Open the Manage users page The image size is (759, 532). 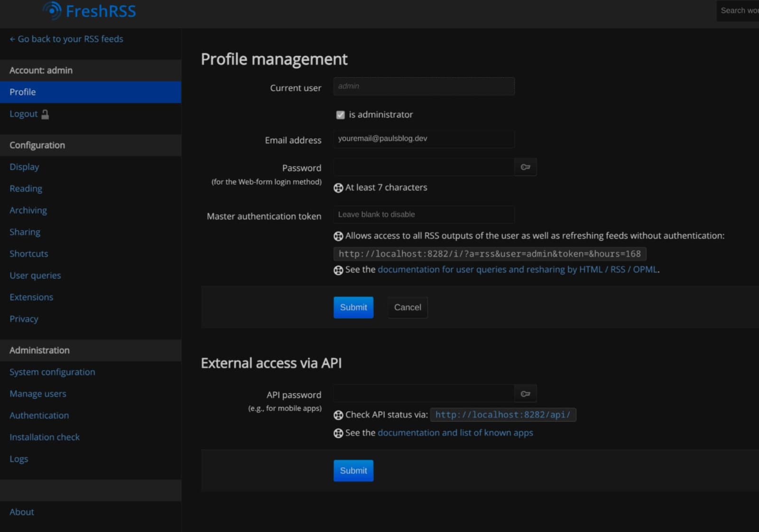37,394
